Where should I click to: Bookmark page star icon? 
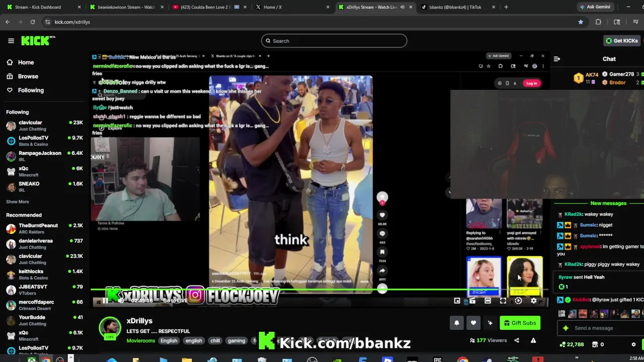[581, 22]
